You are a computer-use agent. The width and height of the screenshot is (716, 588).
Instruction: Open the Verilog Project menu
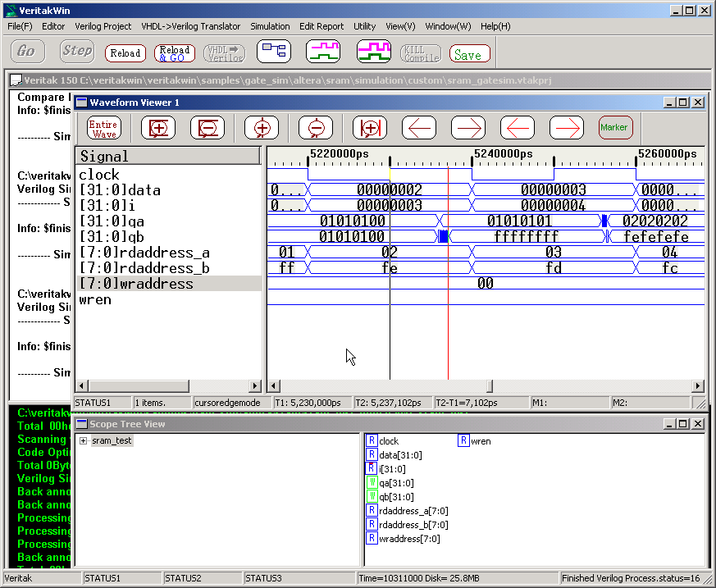point(103,26)
